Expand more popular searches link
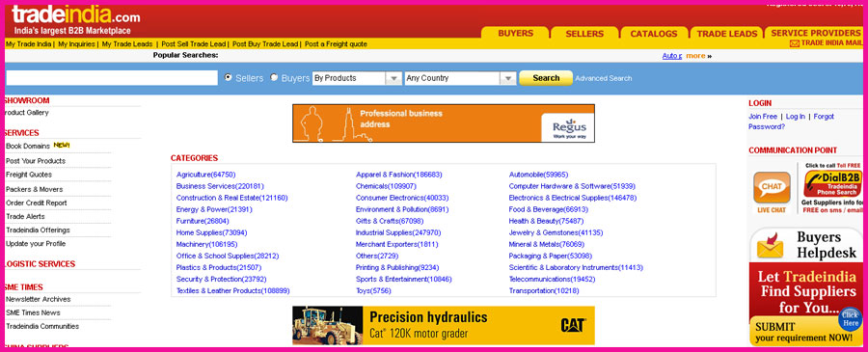This screenshot has width=868, height=352. pyautogui.click(x=695, y=56)
